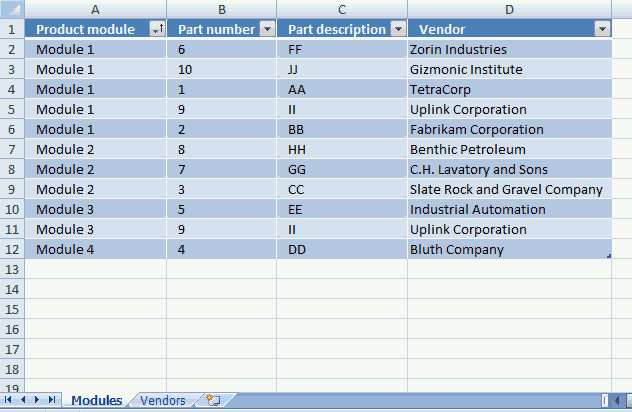Click the Slate Rock and Gravel Company cell
632x412 pixels.
[509, 189]
